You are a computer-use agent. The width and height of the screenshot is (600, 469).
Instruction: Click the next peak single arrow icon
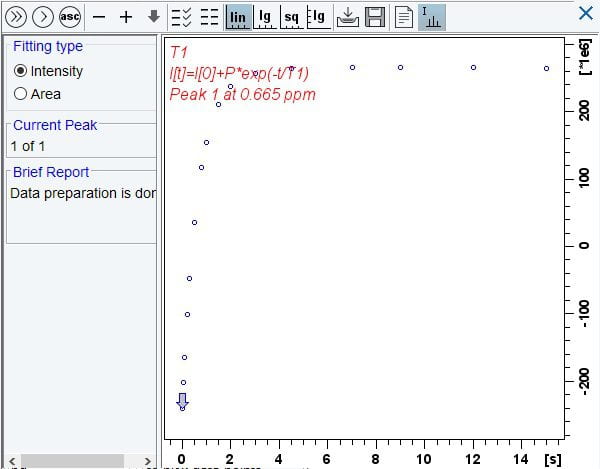42,16
